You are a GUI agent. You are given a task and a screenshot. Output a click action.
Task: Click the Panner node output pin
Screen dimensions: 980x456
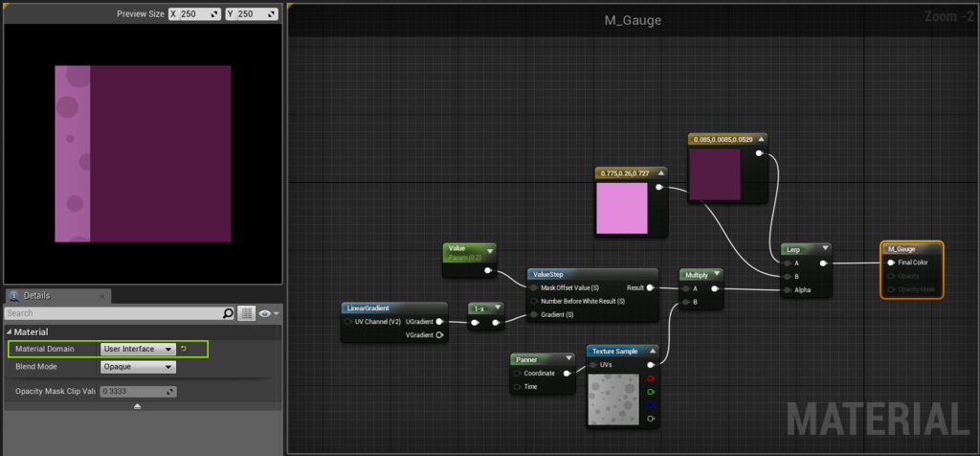pyautogui.click(x=567, y=374)
